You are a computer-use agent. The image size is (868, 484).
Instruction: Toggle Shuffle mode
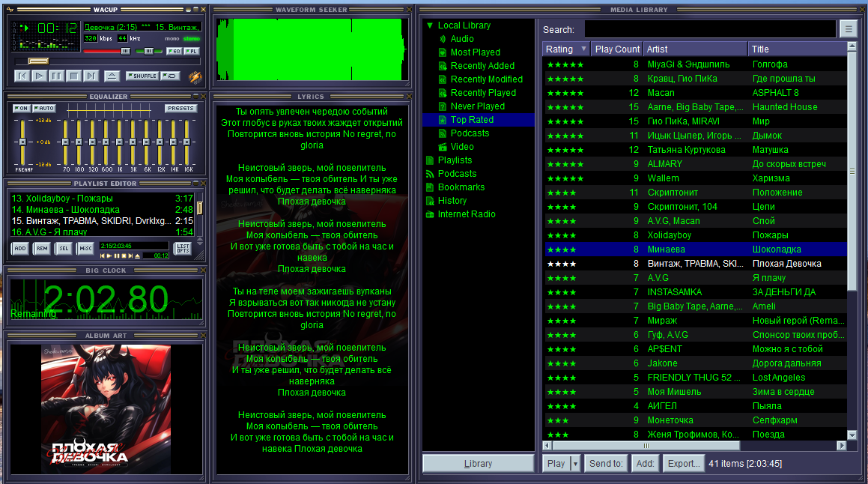pos(142,76)
